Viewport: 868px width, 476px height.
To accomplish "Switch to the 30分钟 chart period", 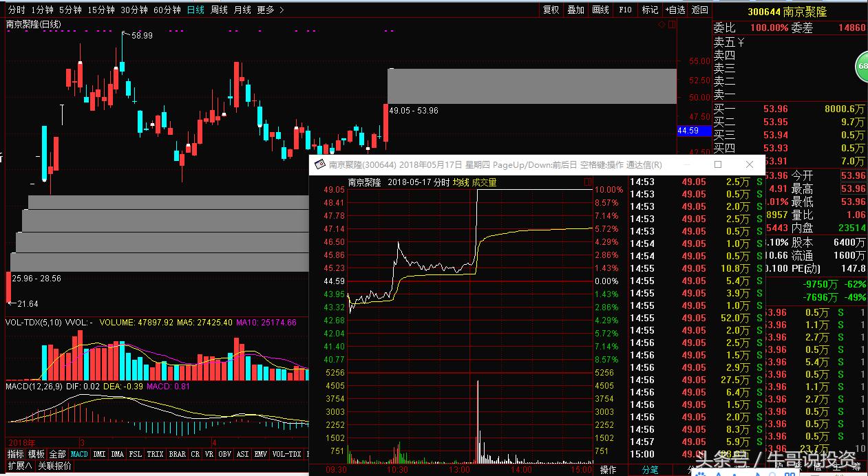I will [134, 10].
